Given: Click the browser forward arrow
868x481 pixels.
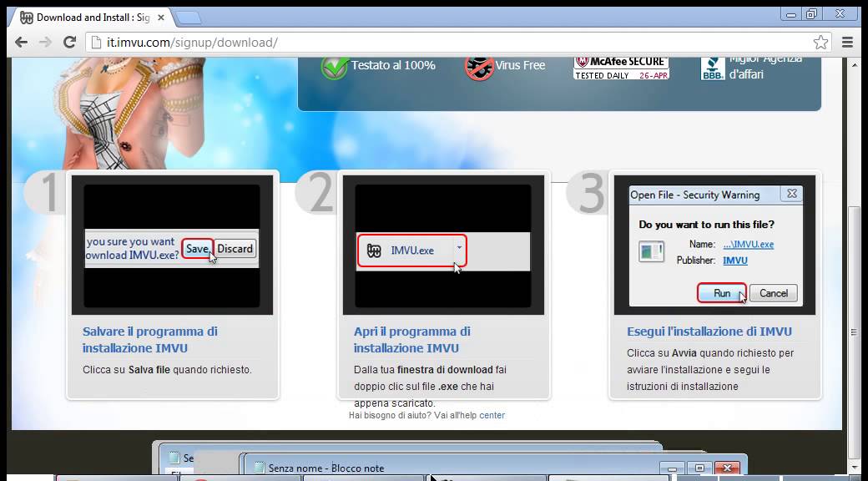Looking at the screenshot, I should (x=45, y=42).
